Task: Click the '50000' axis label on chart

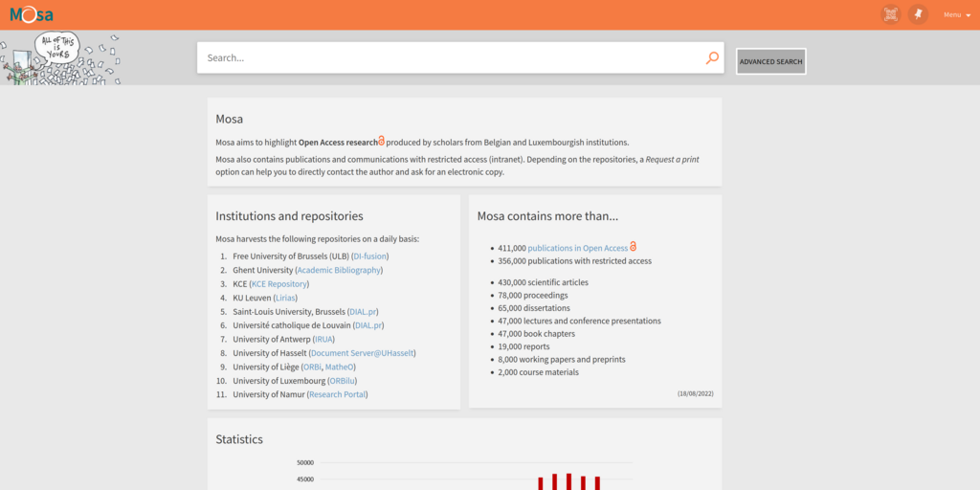Action: click(x=305, y=463)
